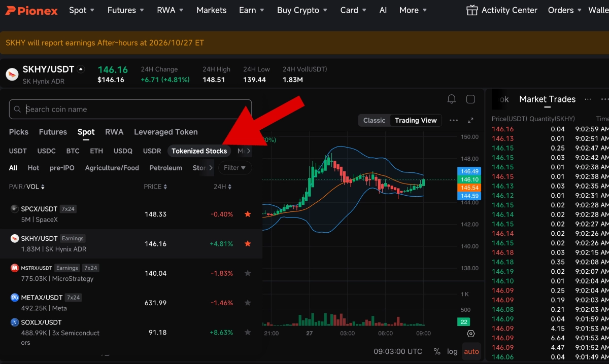Open the More dropdown menu
This screenshot has width=609, height=364.
click(413, 10)
